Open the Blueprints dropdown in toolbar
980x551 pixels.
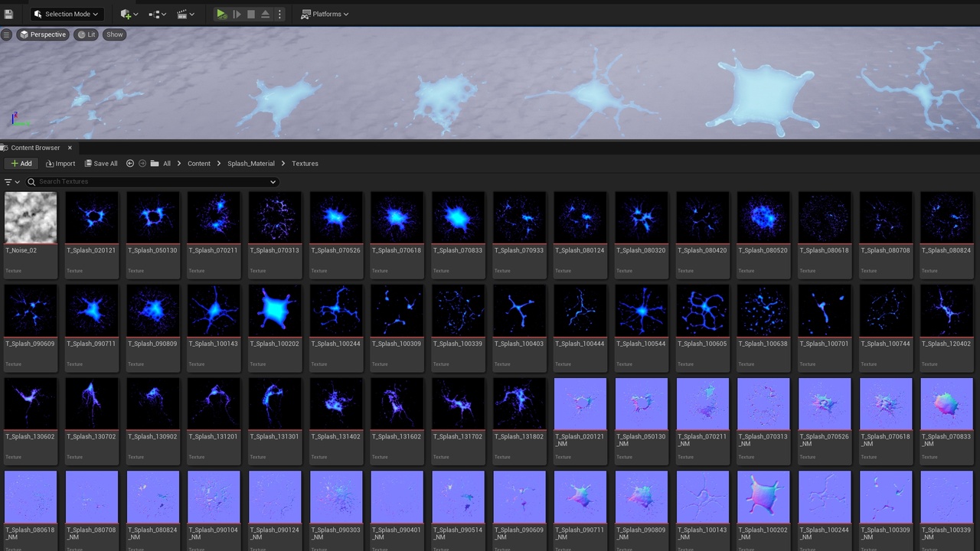tap(158, 14)
